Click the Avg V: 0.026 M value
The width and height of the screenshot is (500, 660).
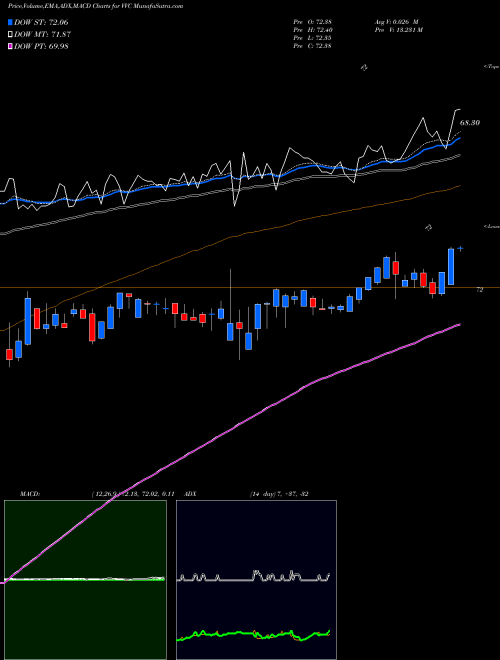click(x=396, y=22)
